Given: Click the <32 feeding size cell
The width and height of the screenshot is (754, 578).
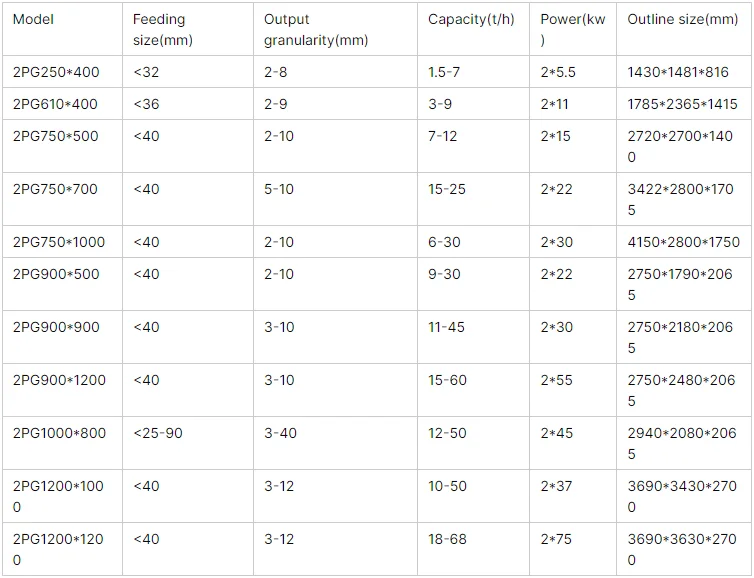Looking at the screenshot, I should [x=145, y=73].
